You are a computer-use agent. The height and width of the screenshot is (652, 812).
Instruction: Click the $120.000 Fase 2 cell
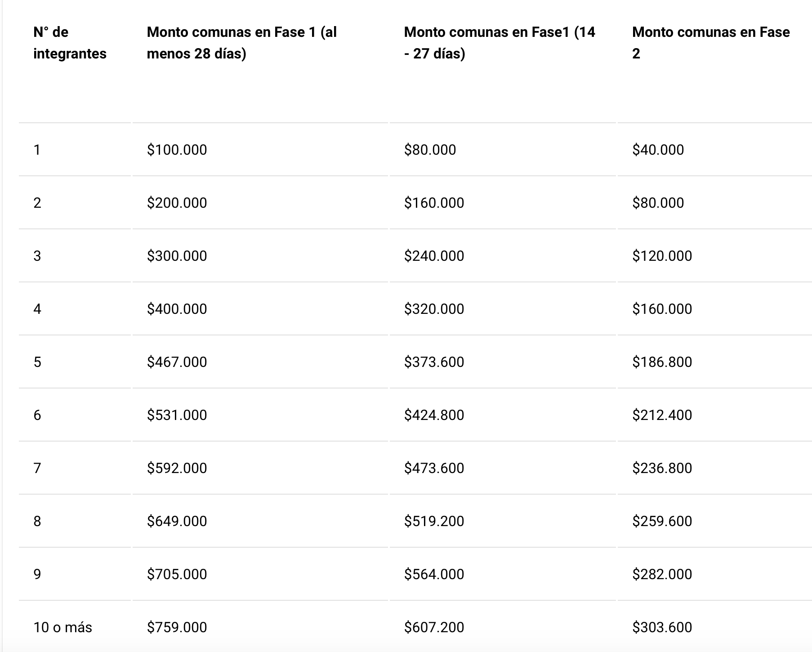coord(662,256)
